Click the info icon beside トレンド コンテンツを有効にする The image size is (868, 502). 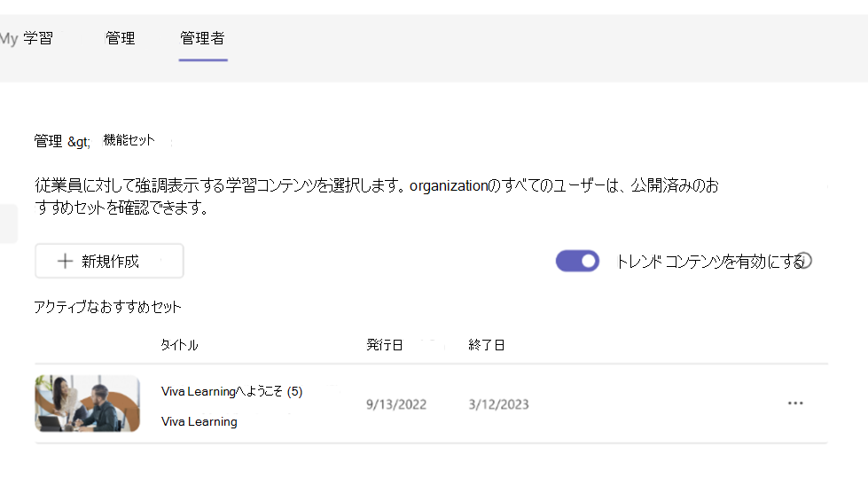click(805, 260)
